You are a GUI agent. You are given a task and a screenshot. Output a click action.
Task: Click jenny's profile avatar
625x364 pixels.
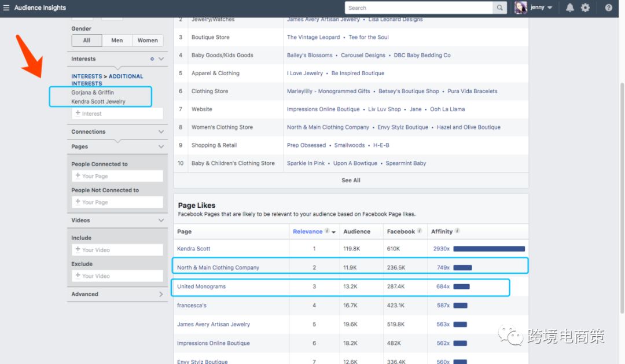coord(520,8)
